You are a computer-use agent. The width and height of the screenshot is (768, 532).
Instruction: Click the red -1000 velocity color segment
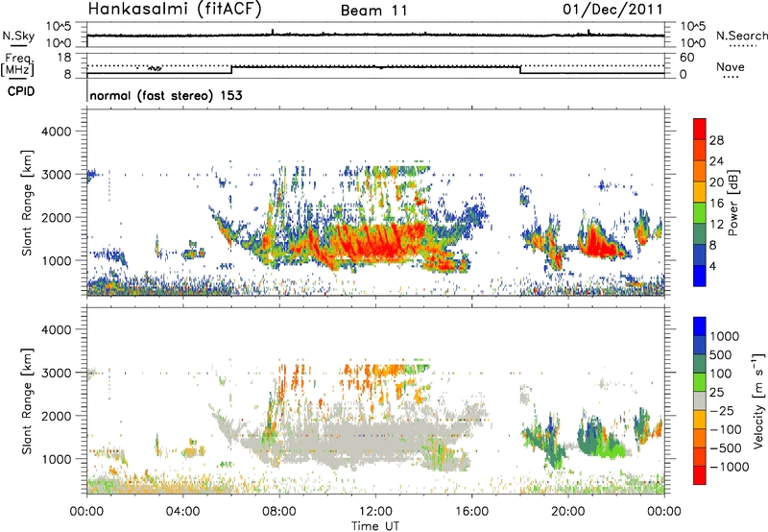pos(699,475)
